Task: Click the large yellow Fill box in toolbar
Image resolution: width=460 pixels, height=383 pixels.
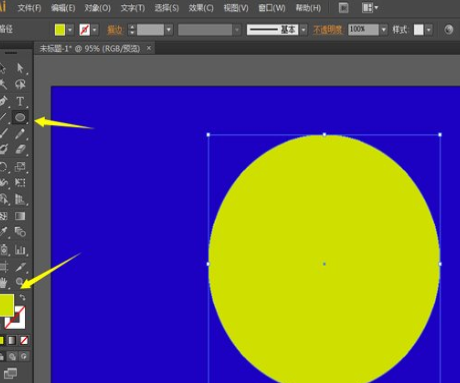Action: coord(7,305)
